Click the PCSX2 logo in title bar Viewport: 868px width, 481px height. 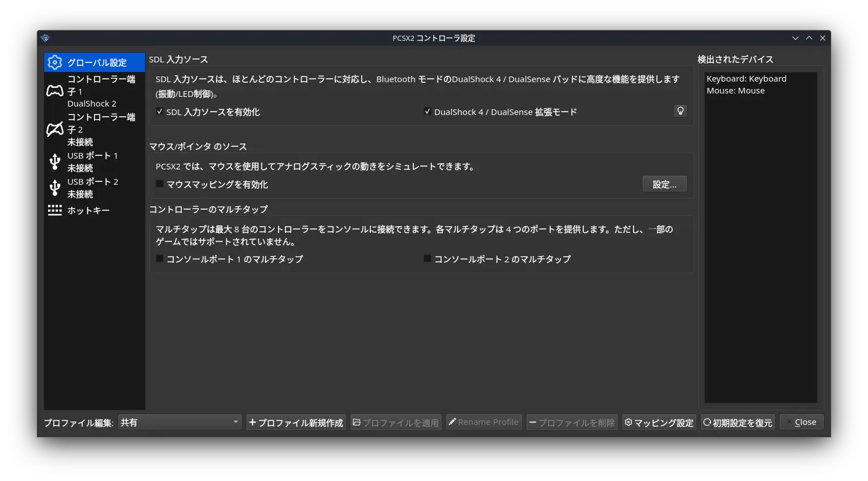[x=45, y=38]
